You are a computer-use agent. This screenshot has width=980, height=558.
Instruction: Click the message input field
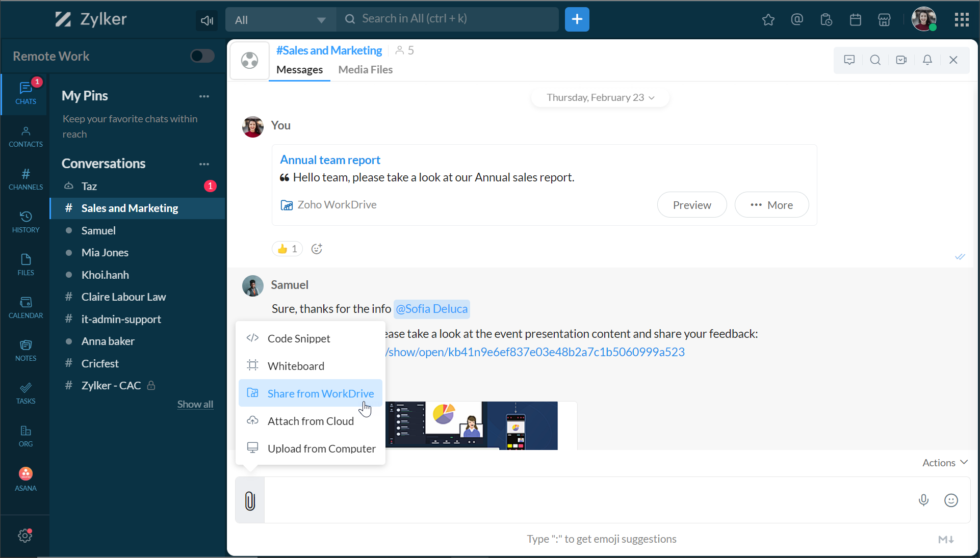point(586,500)
